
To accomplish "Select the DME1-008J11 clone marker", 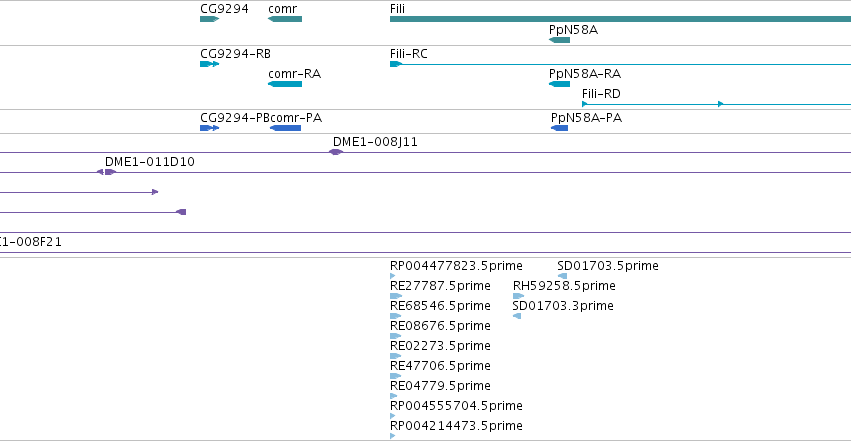I will click(336, 152).
